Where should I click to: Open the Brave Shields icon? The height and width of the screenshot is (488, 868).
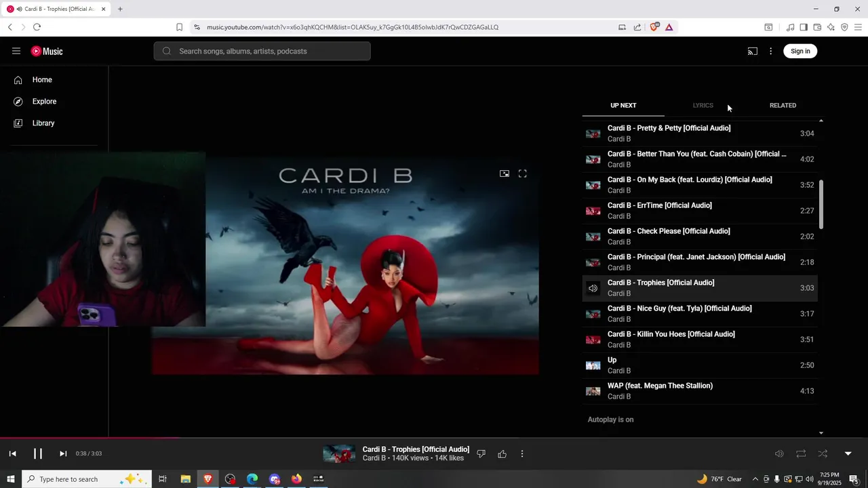[x=654, y=27]
